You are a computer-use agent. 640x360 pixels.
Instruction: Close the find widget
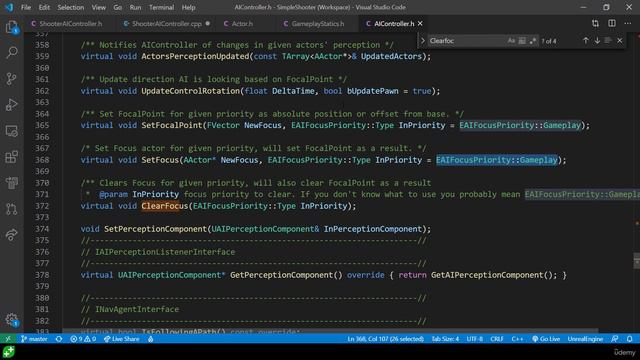(x=620, y=40)
